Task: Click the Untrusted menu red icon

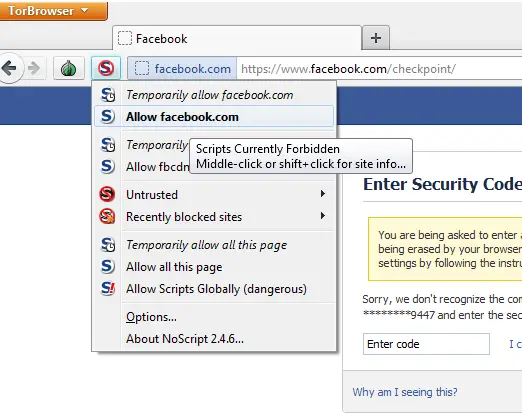Action: (107, 194)
